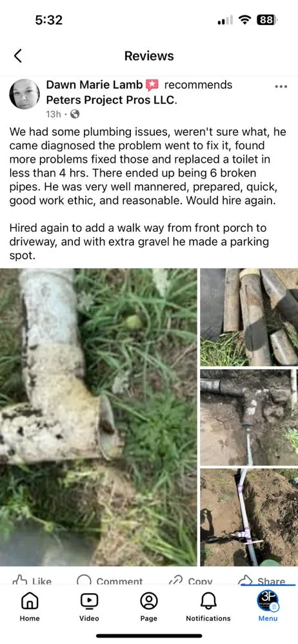The width and height of the screenshot is (298, 644).
Task: View the photo of new pipe in trench
Action: point(249,518)
